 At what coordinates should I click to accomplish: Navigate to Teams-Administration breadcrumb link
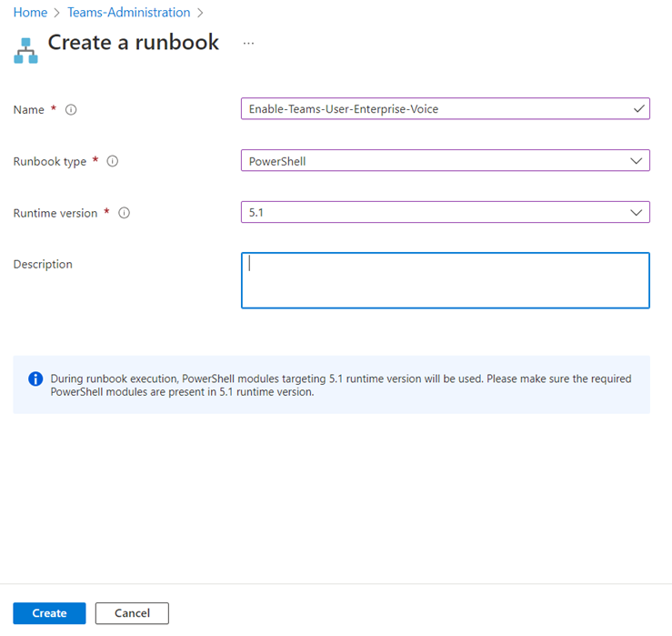pyautogui.click(x=129, y=13)
